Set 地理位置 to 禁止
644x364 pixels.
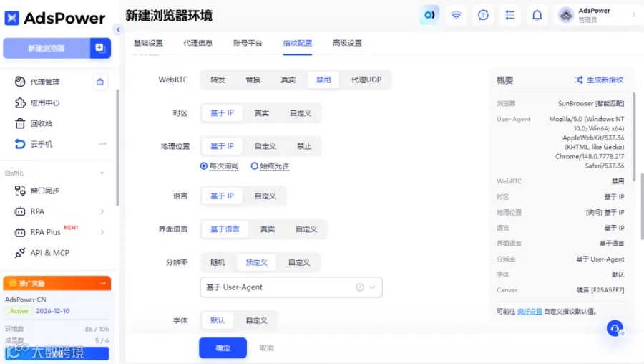(x=304, y=146)
